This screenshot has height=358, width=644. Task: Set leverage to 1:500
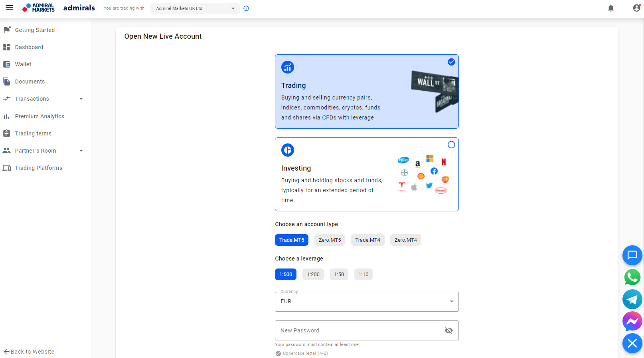[286, 274]
